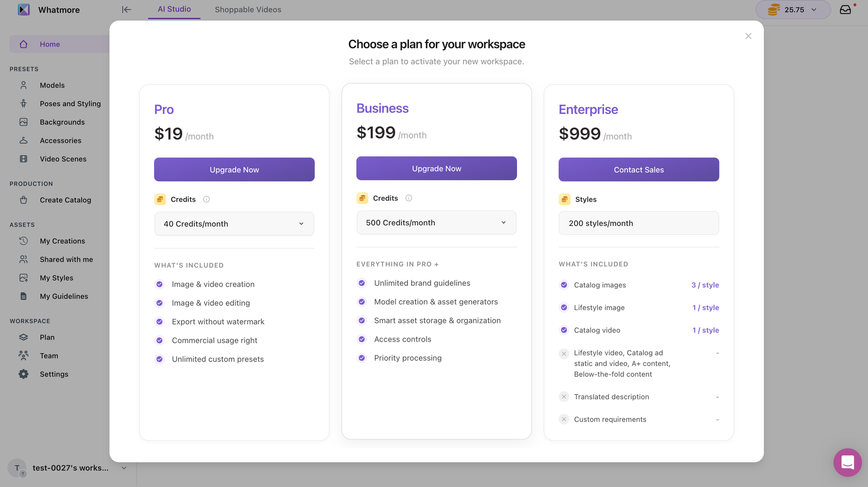Click the Contact Sales button

(639, 170)
